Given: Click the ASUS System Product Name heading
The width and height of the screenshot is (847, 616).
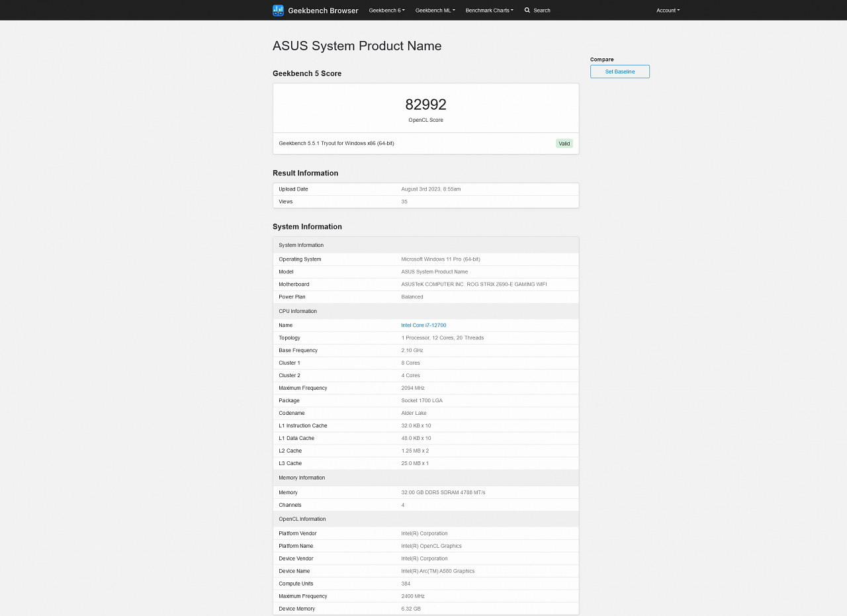Looking at the screenshot, I should pos(357,46).
